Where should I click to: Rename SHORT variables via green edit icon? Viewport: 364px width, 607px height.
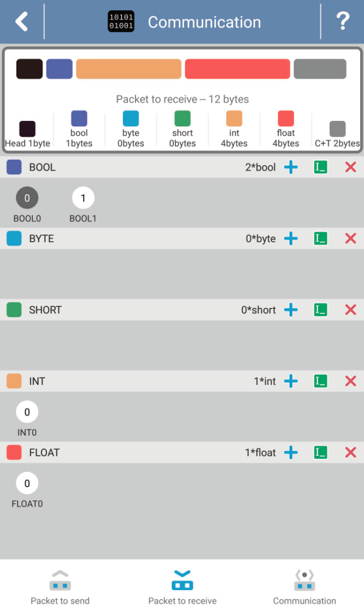click(x=320, y=310)
